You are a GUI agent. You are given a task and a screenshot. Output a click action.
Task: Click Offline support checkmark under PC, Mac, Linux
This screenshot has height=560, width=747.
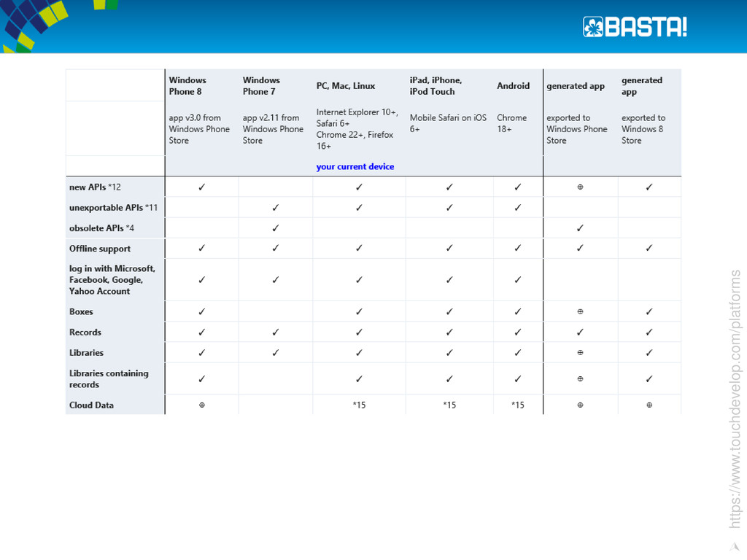(x=359, y=248)
